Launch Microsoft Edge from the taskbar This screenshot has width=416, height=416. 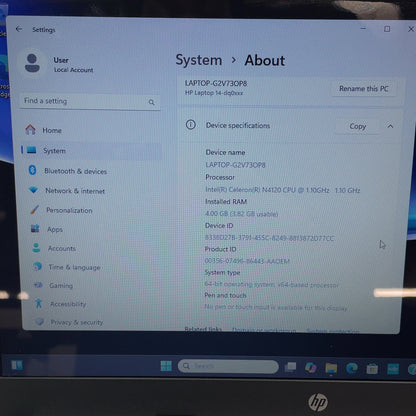[352, 368]
